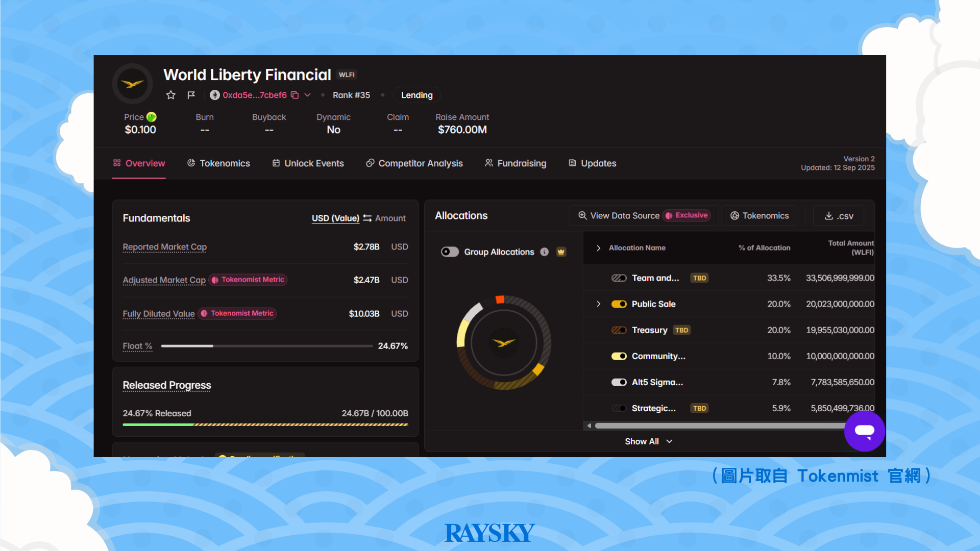The height and width of the screenshot is (551, 980).
Task: Click Tokenomist Metric badge beside Fully Diluted Value
Action: coord(237,313)
